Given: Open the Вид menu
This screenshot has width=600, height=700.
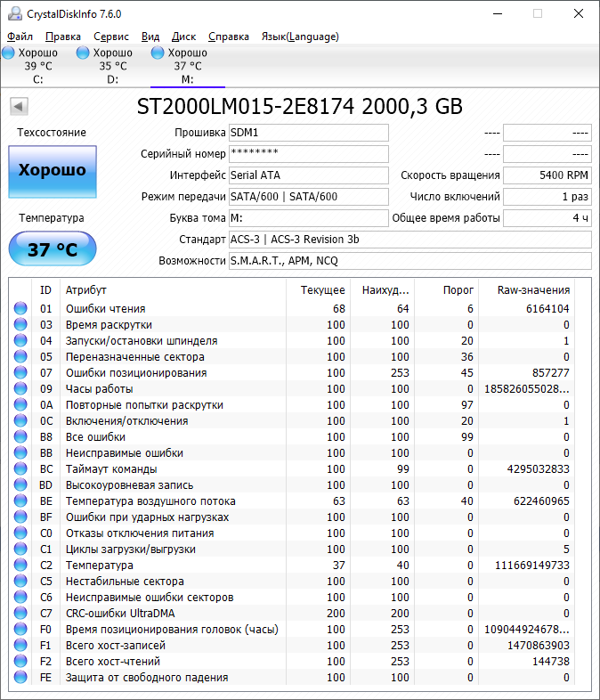Looking at the screenshot, I should coord(150,37).
